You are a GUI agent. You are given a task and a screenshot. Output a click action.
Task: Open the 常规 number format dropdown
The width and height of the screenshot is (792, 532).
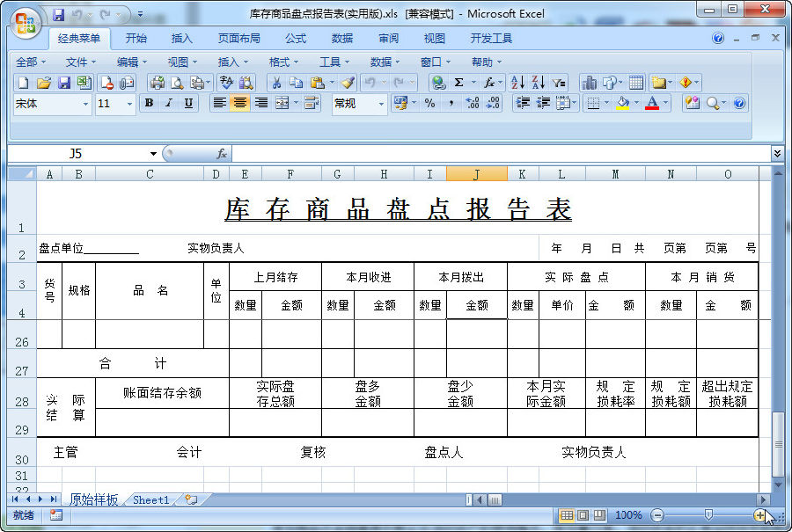point(381,103)
